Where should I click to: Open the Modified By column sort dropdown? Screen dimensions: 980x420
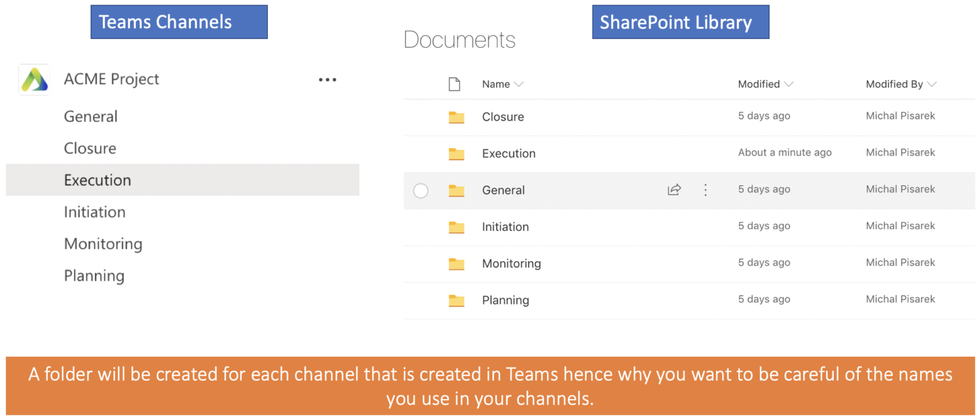click(933, 84)
